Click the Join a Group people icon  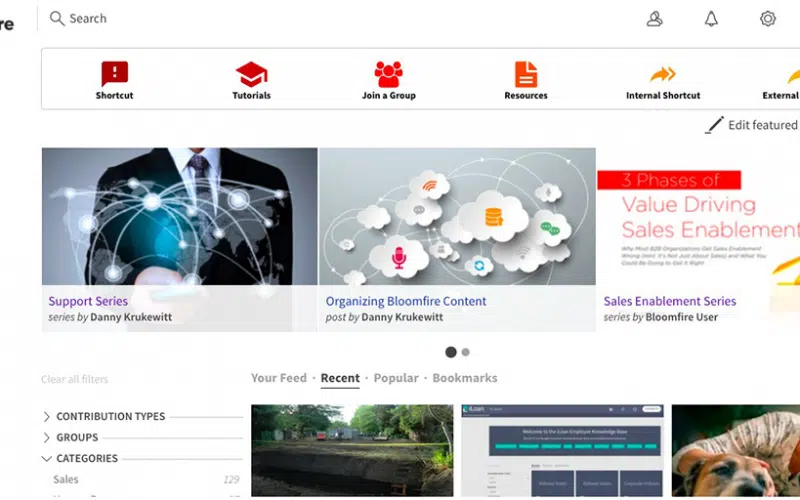(388, 74)
